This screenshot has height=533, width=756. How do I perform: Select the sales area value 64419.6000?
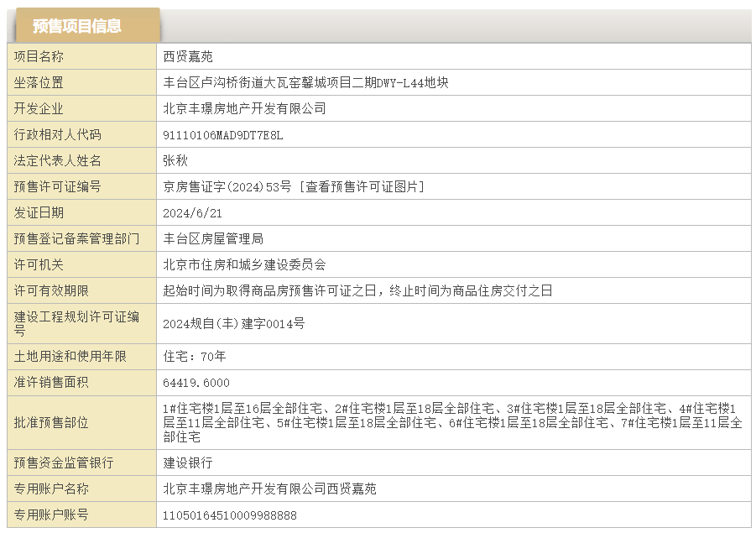(196, 383)
